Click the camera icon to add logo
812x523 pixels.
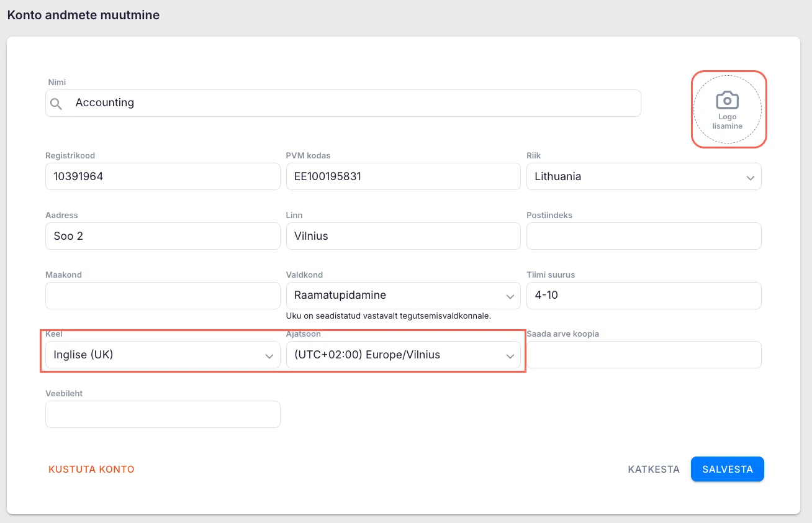[x=727, y=100]
